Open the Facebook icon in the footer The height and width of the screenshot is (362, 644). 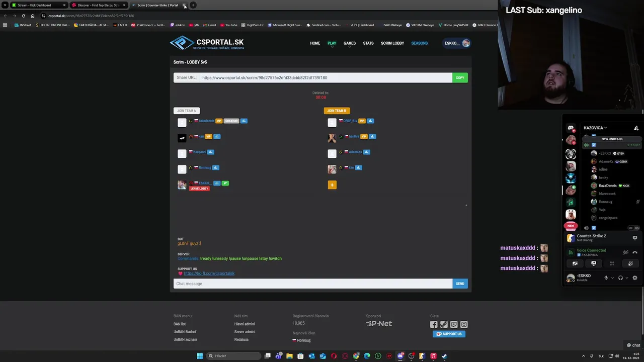pyautogui.click(x=434, y=325)
